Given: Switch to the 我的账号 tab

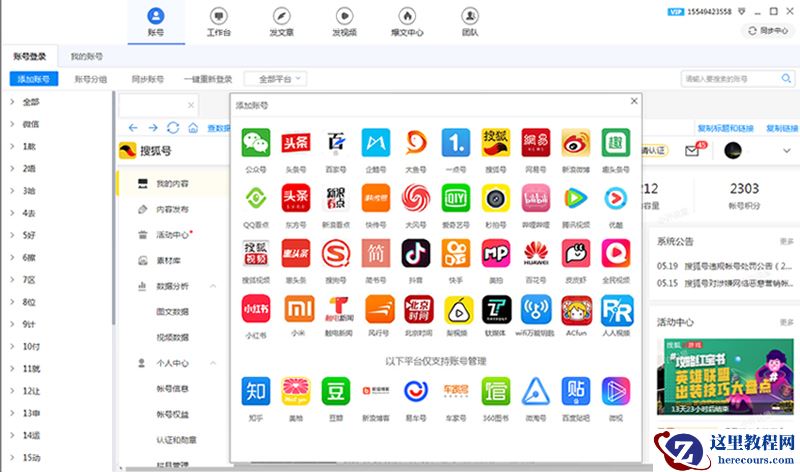Looking at the screenshot, I should pos(86,57).
